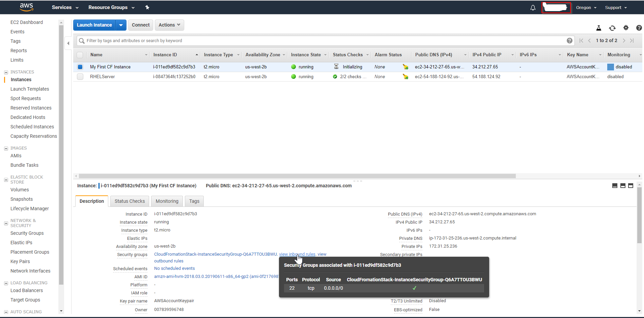Switch to the Monitoring tab
The width and height of the screenshot is (644, 318).
click(167, 201)
